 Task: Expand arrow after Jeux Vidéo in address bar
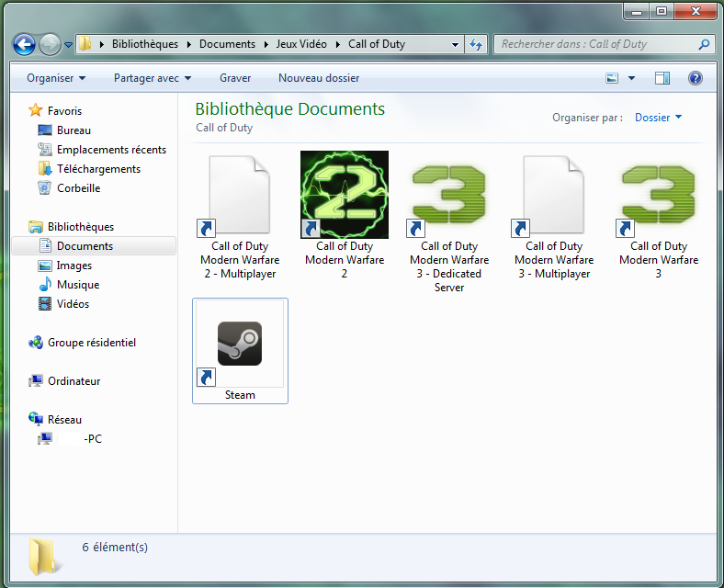pos(338,44)
